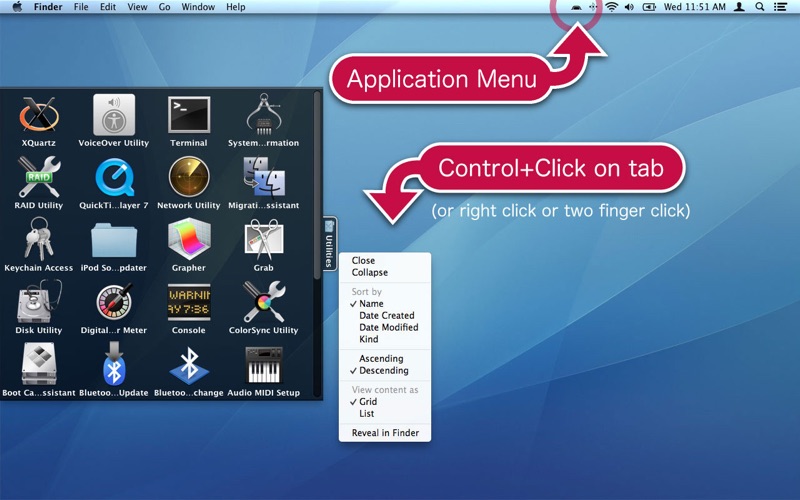Click the Wi-Fi status icon in menu bar
The image size is (800, 500).
611,7
